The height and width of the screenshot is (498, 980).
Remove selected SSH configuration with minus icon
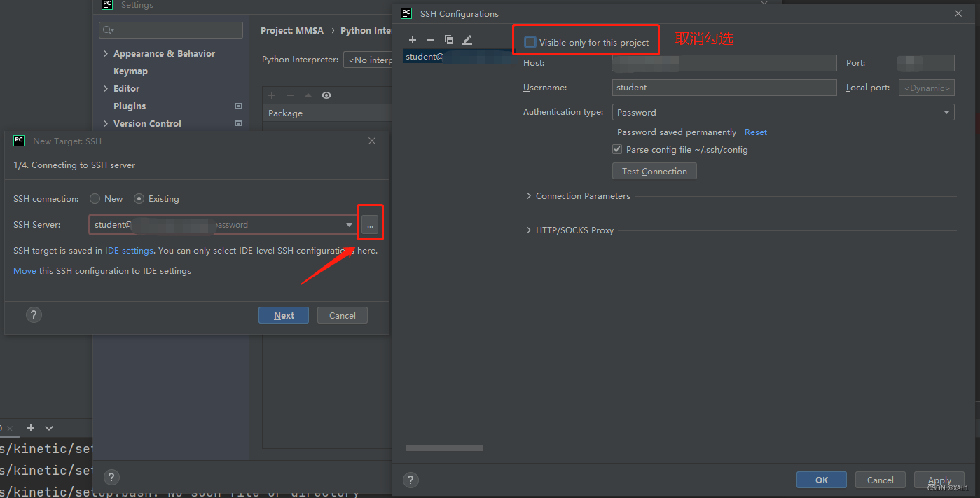coord(431,41)
